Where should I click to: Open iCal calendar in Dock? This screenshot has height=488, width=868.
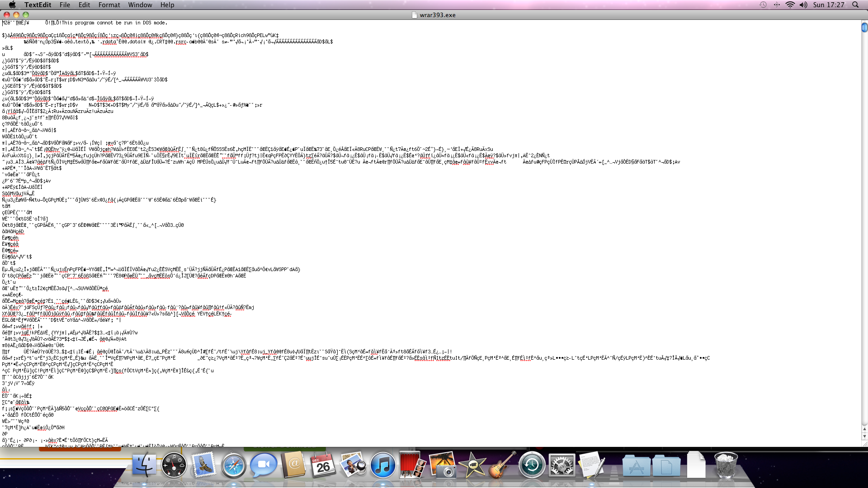pyautogui.click(x=323, y=466)
